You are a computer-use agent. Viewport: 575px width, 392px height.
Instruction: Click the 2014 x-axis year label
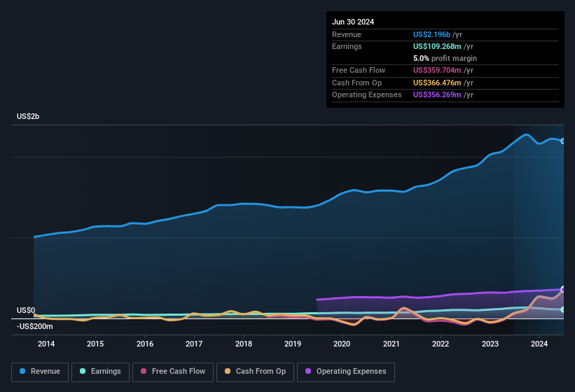pos(46,344)
